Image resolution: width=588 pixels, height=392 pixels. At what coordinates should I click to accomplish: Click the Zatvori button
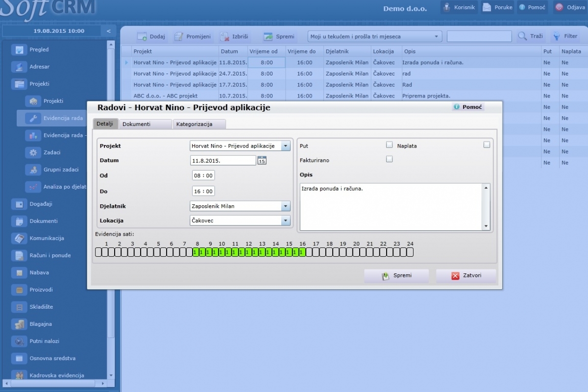click(x=466, y=276)
